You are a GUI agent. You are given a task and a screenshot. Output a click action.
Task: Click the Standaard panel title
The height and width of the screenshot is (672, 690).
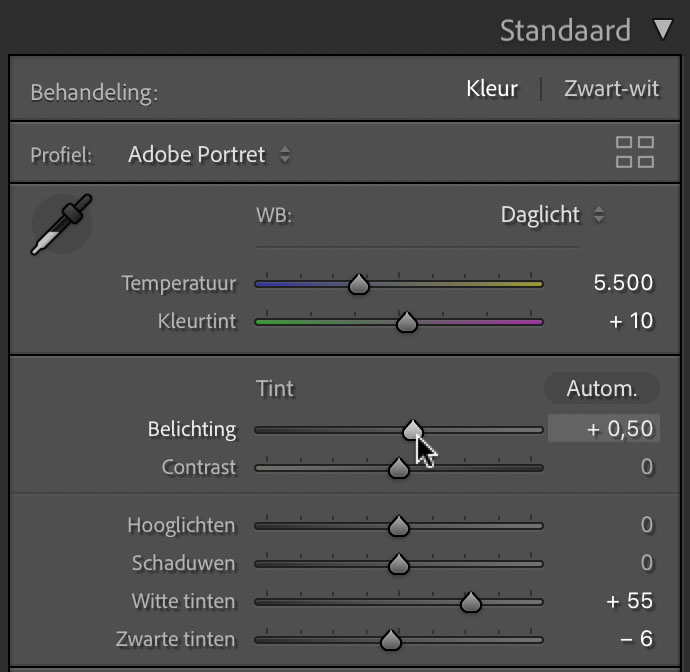coord(565,30)
